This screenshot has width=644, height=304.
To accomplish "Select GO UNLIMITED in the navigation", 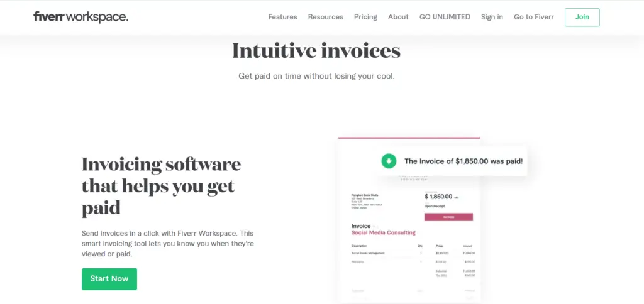I will (x=445, y=17).
